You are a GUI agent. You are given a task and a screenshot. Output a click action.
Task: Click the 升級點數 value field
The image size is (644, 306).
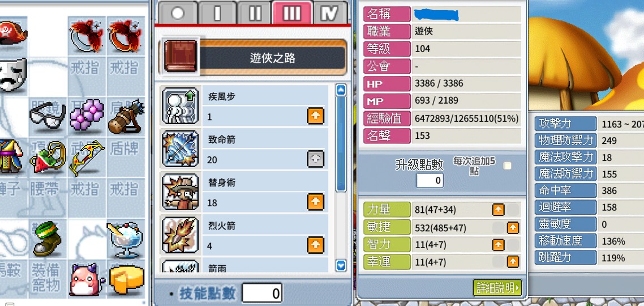[430, 180]
